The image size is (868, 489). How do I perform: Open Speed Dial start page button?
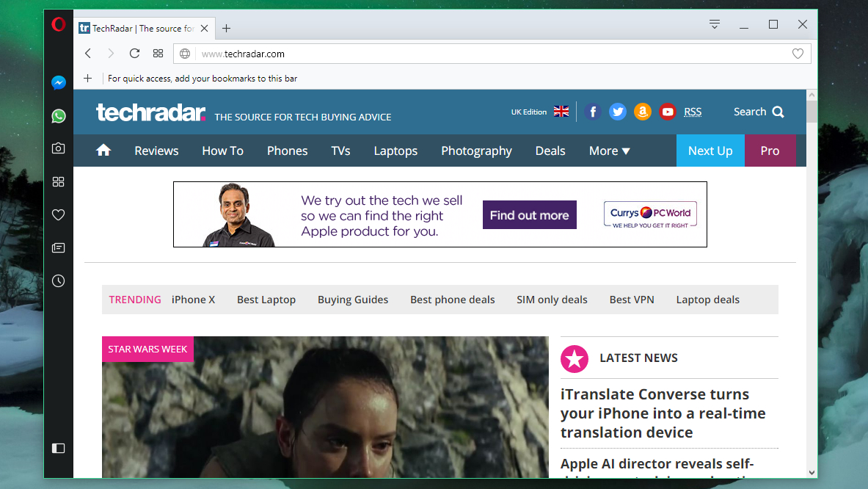[158, 53]
